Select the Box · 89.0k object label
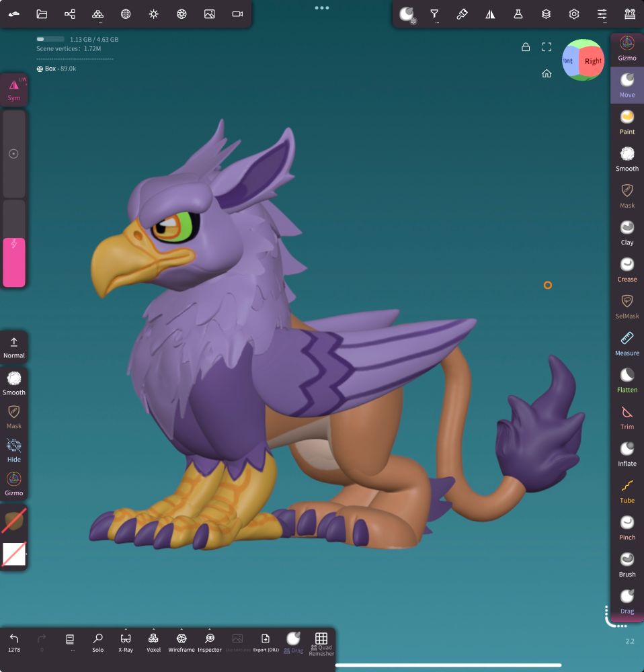Viewport: 644px width, 672px height. pos(56,69)
